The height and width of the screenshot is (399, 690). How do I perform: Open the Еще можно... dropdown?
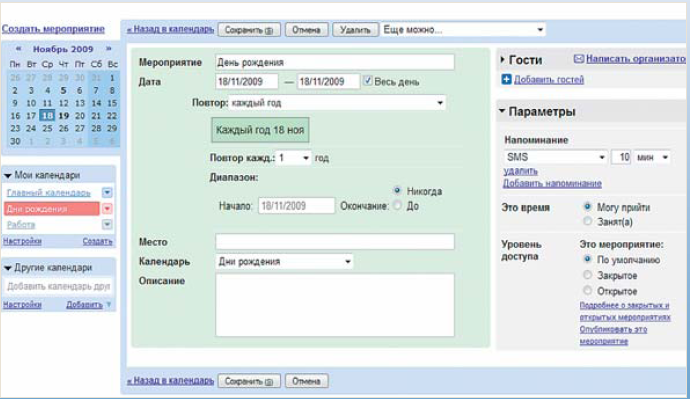(463, 29)
